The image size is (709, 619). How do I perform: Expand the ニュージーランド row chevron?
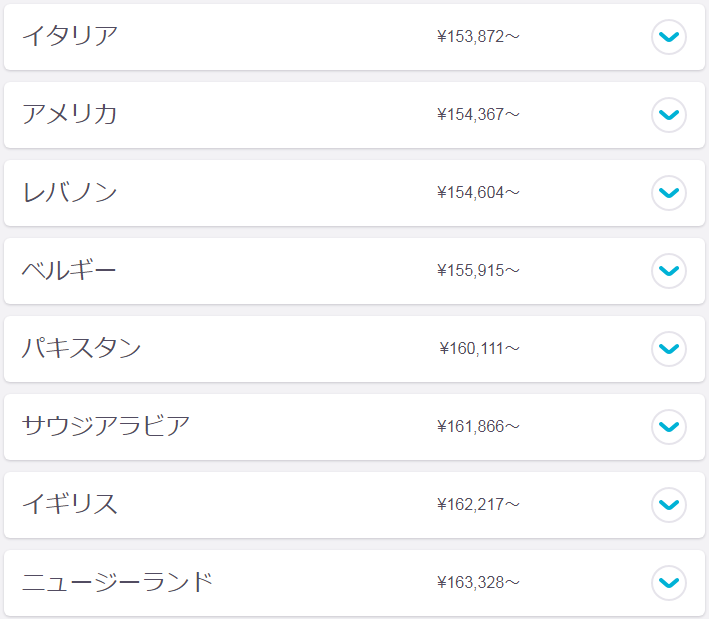tap(669, 583)
